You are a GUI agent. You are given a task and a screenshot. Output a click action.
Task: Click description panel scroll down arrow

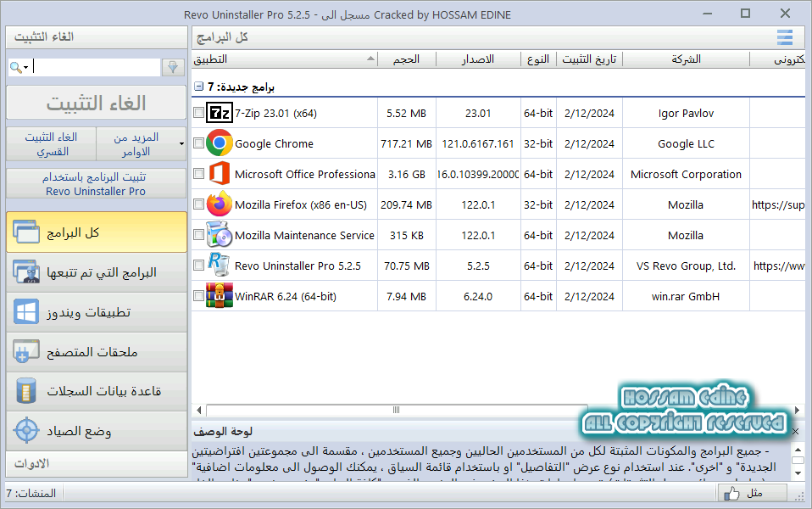click(798, 473)
